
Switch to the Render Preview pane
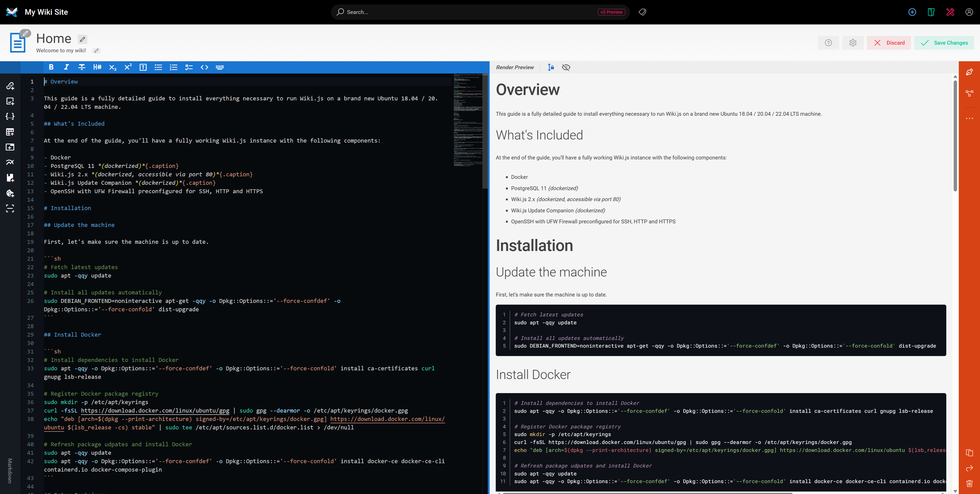(x=515, y=67)
